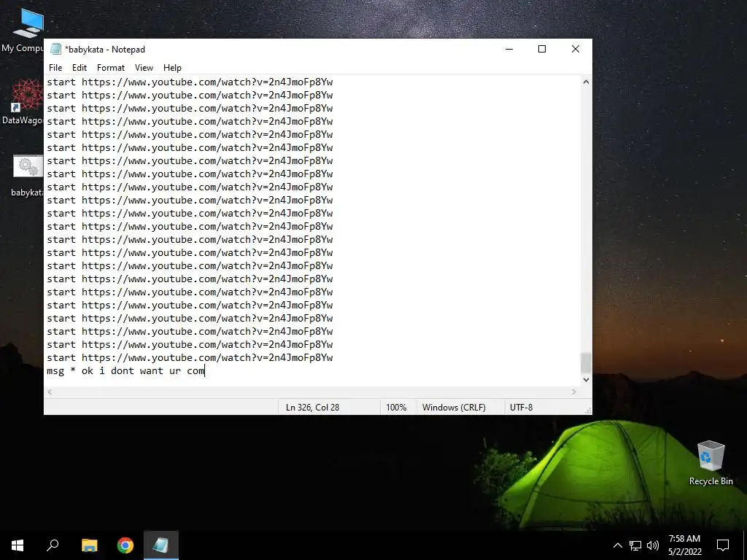This screenshot has width=747, height=560.
Task: Click the Ln 326, Col 28 status
Action: tap(312, 407)
